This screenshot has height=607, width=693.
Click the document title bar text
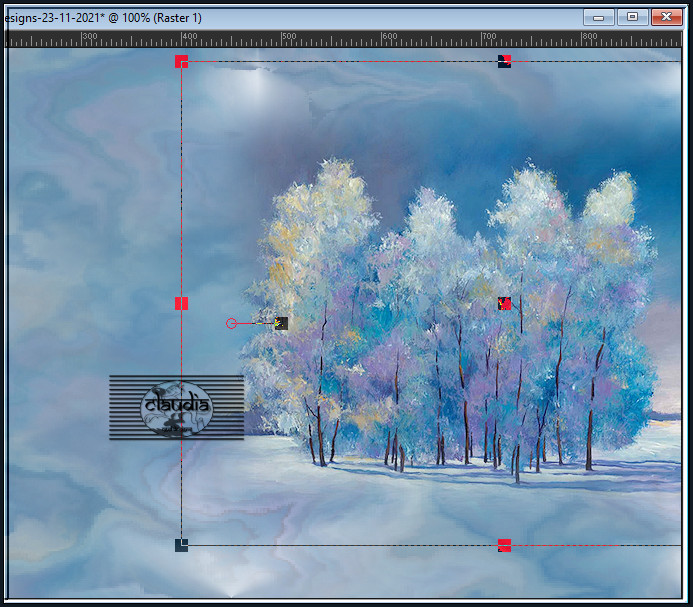103,18
